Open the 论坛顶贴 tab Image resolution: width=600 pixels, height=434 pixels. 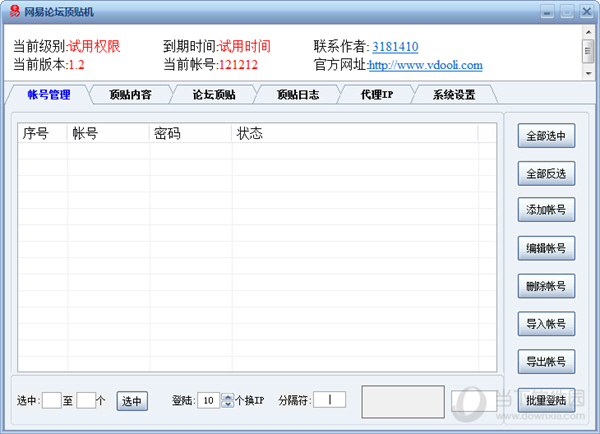(214, 95)
